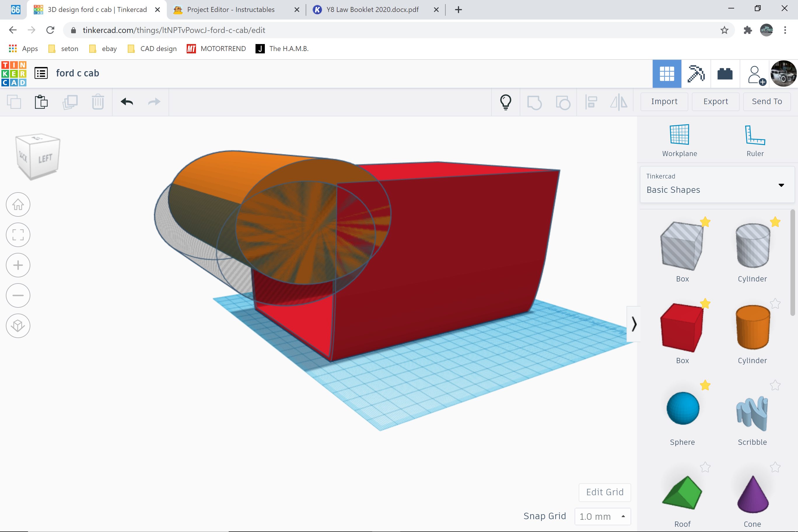Select the Align objects tool

click(591, 102)
